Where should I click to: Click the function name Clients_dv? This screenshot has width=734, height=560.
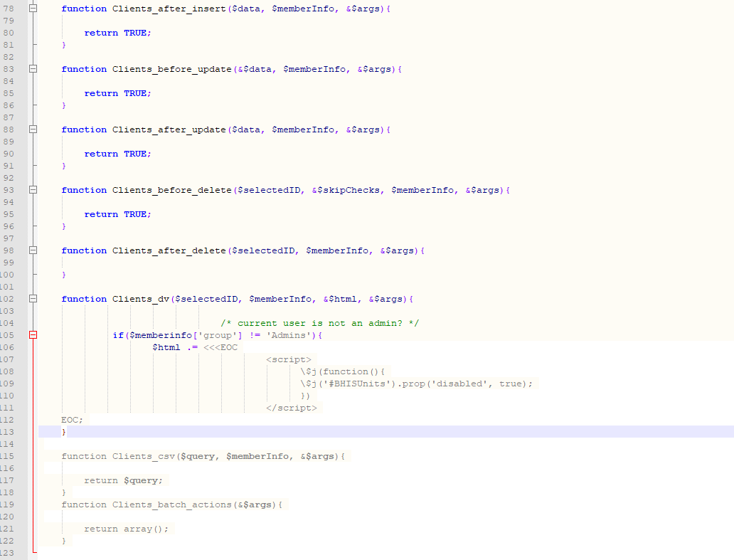pyautogui.click(x=140, y=299)
